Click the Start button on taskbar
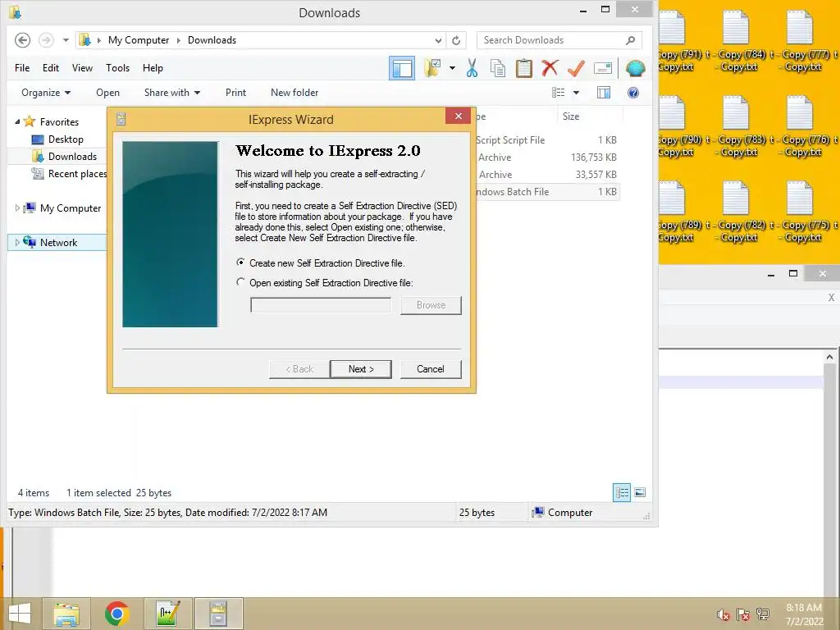Viewport: 840px width, 630px height. click(x=20, y=614)
